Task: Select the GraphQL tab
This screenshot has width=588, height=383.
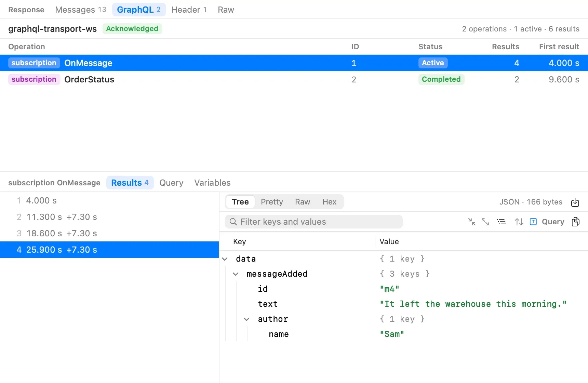Action: click(x=139, y=10)
